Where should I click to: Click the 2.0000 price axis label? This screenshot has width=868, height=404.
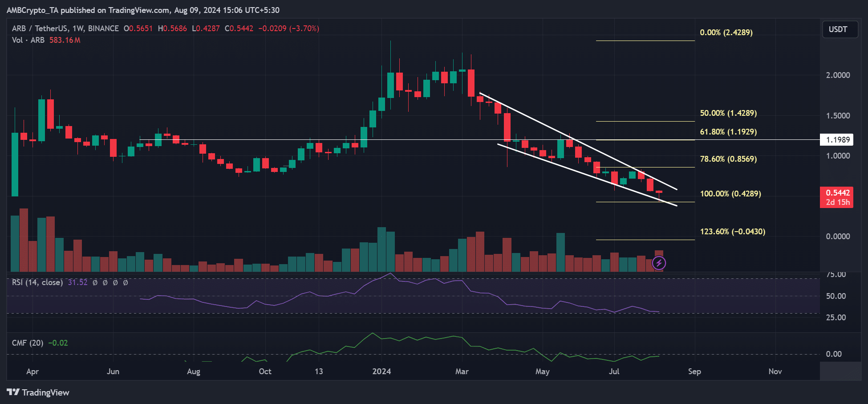pos(838,75)
